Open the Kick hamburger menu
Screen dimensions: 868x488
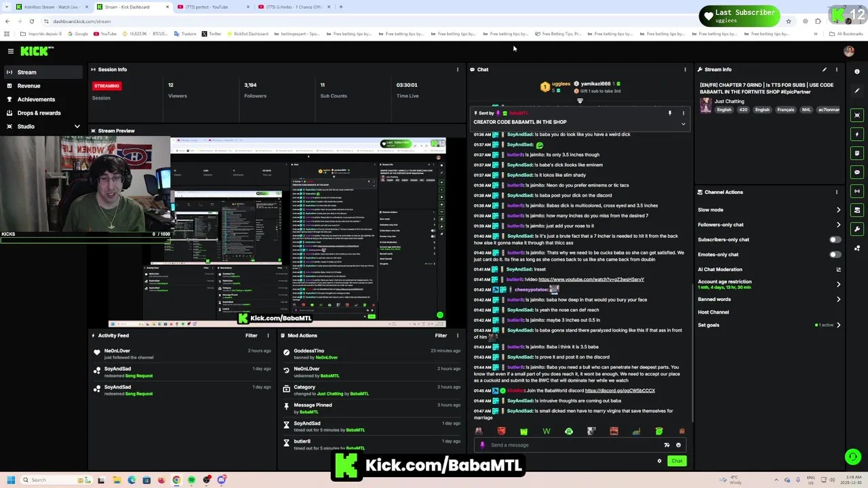point(10,51)
